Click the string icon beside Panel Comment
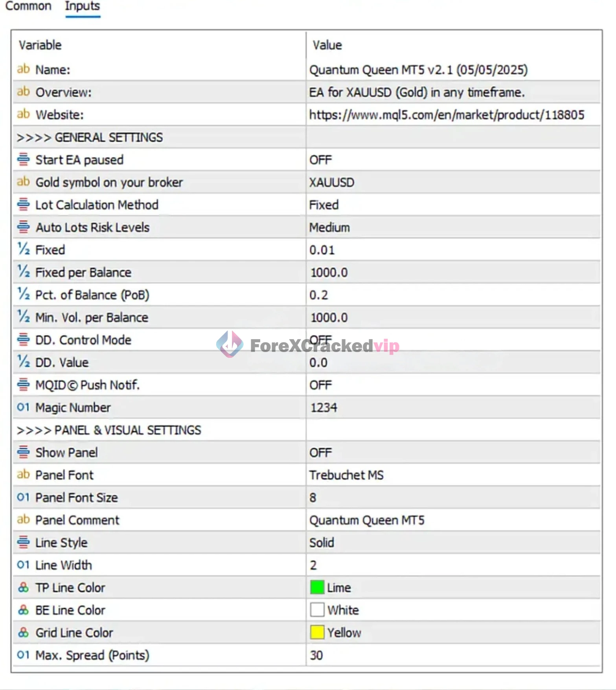The height and width of the screenshot is (690, 616). [23, 519]
